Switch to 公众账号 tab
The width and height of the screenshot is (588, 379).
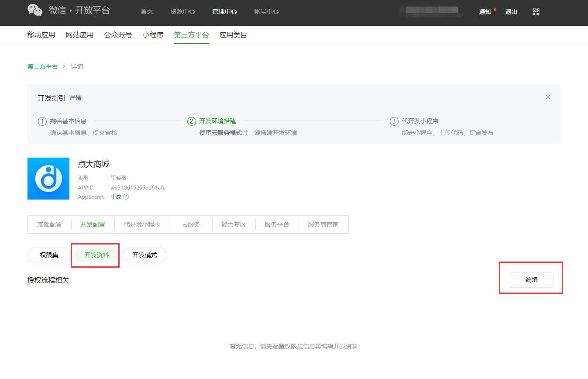[118, 35]
